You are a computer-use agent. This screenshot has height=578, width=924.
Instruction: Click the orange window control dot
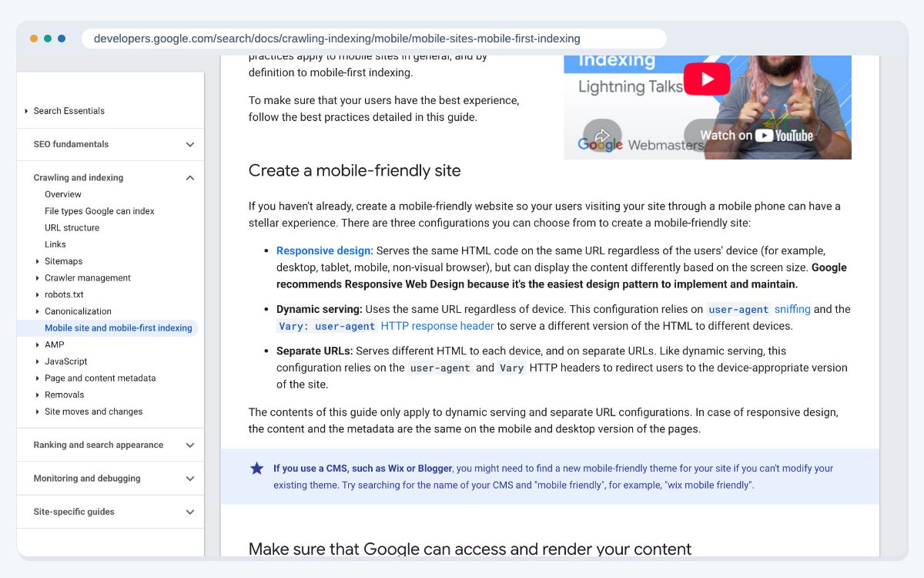pyautogui.click(x=34, y=39)
